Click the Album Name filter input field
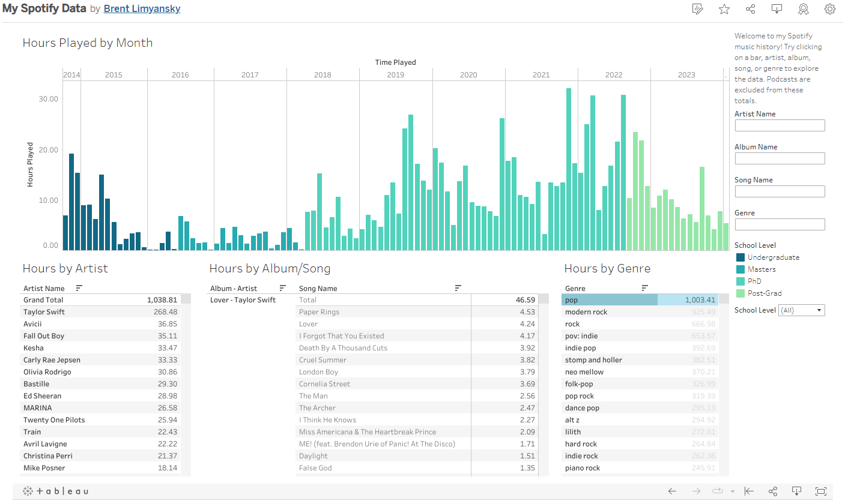 coord(780,158)
